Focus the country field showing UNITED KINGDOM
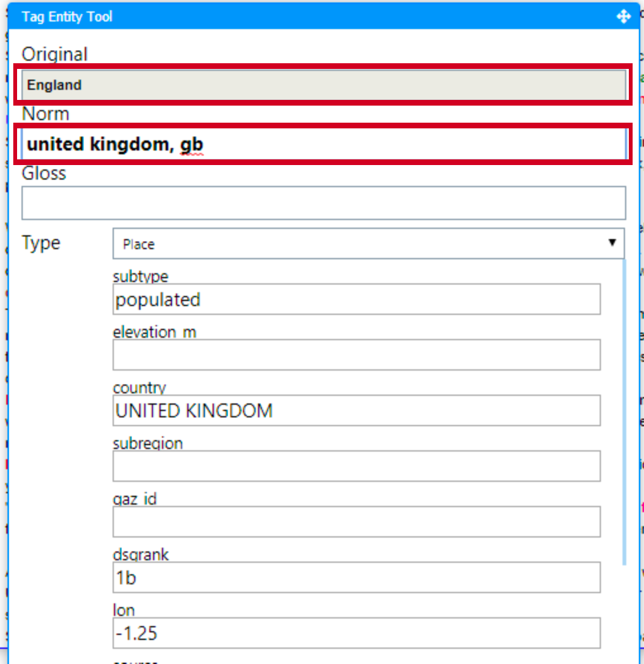This screenshot has width=644, height=664. pyautogui.click(x=356, y=410)
